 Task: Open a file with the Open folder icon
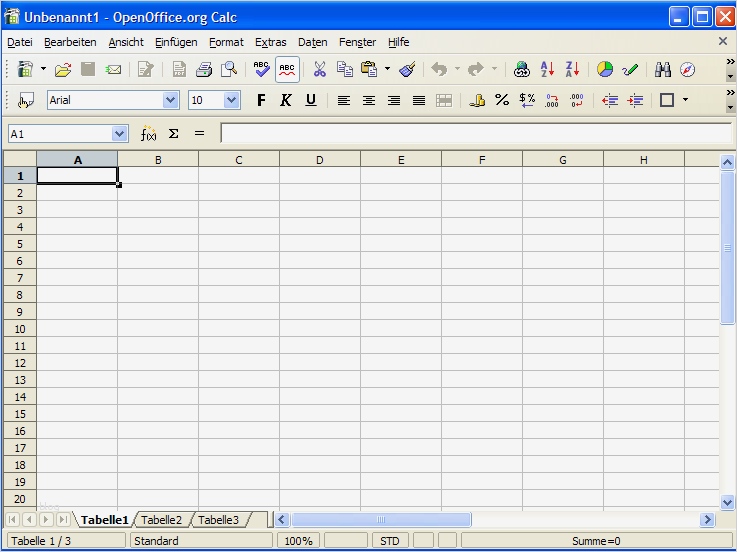63,70
